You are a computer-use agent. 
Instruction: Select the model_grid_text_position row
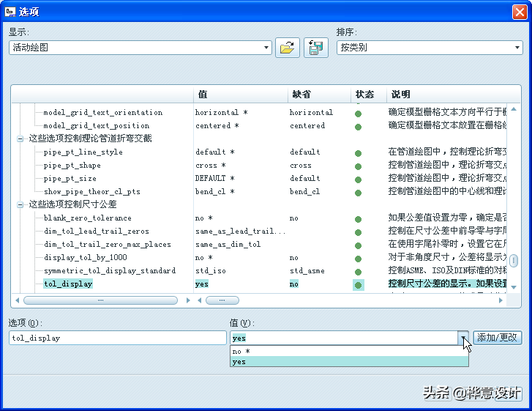pyautogui.click(x=97, y=126)
